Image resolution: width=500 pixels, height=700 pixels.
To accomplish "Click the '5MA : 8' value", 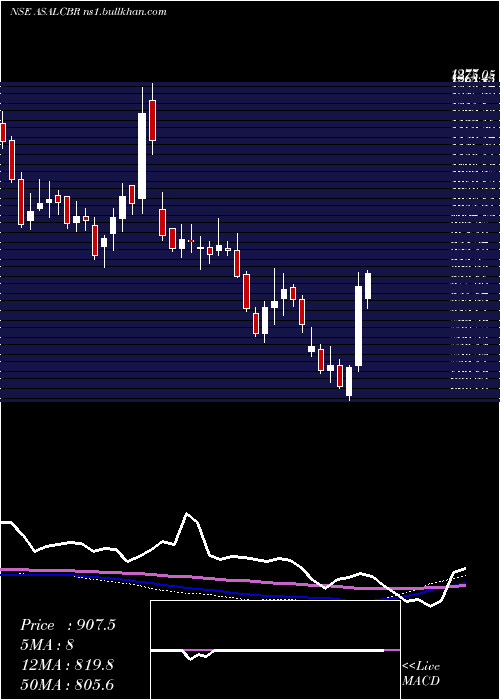I will pyautogui.click(x=47, y=645).
